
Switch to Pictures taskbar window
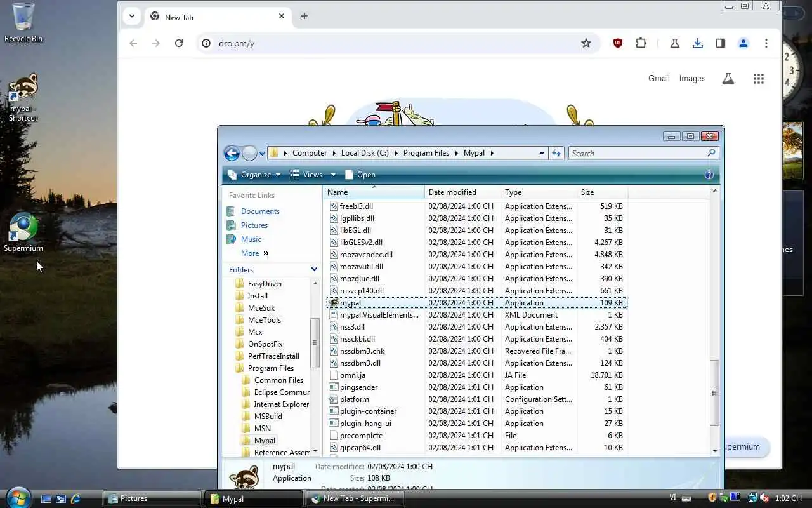coord(152,498)
